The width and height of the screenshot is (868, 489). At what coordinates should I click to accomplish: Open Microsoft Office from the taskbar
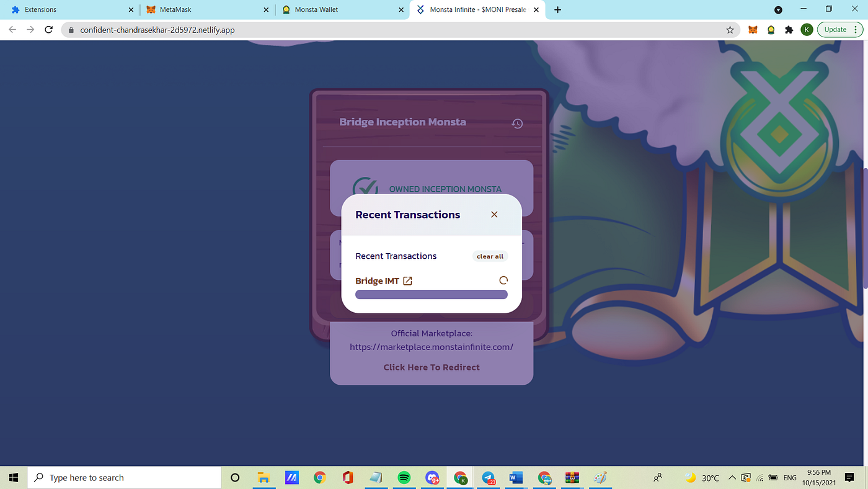tap(348, 478)
